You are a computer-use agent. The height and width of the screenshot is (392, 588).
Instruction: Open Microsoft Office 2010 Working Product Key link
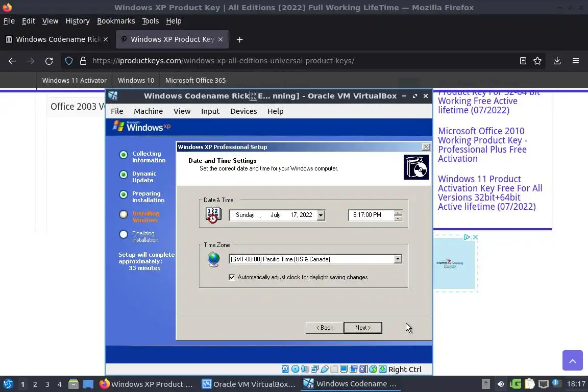click(x=482, y=145)
